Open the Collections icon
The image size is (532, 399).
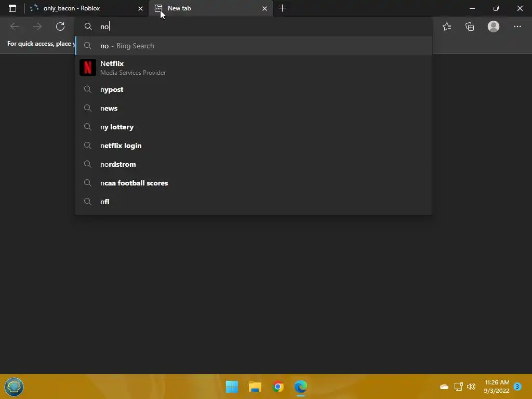tap(470, 26)
